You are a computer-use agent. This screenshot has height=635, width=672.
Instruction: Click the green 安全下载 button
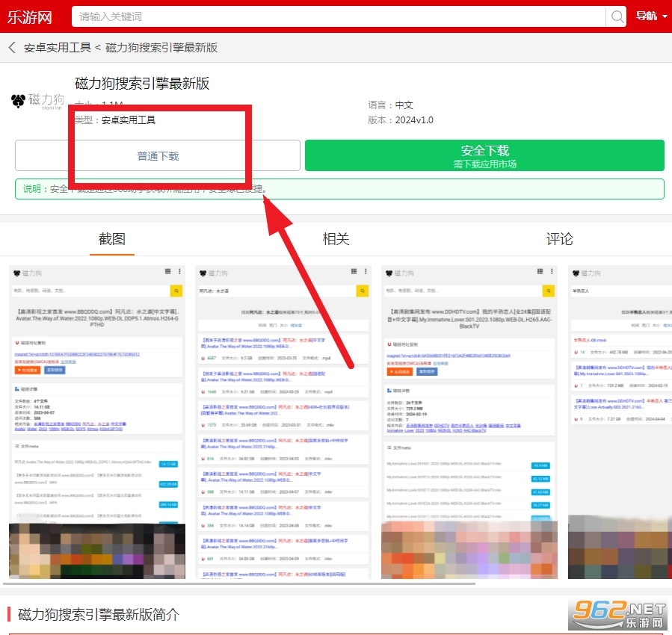click(x=484, y=155)
